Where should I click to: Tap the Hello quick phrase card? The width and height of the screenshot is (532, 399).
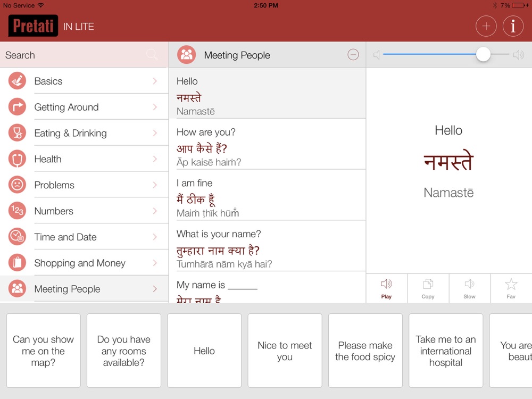[204, 351]
